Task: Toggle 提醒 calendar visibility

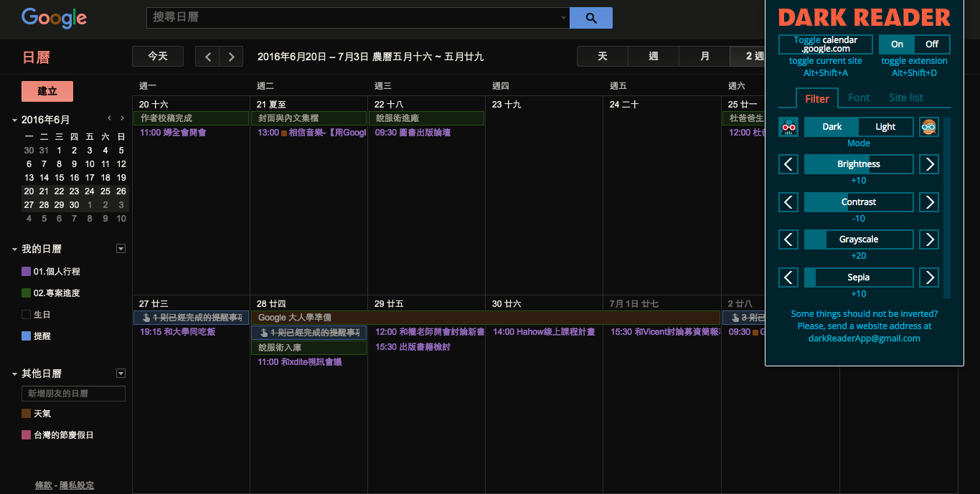Action: pos(26,336)
